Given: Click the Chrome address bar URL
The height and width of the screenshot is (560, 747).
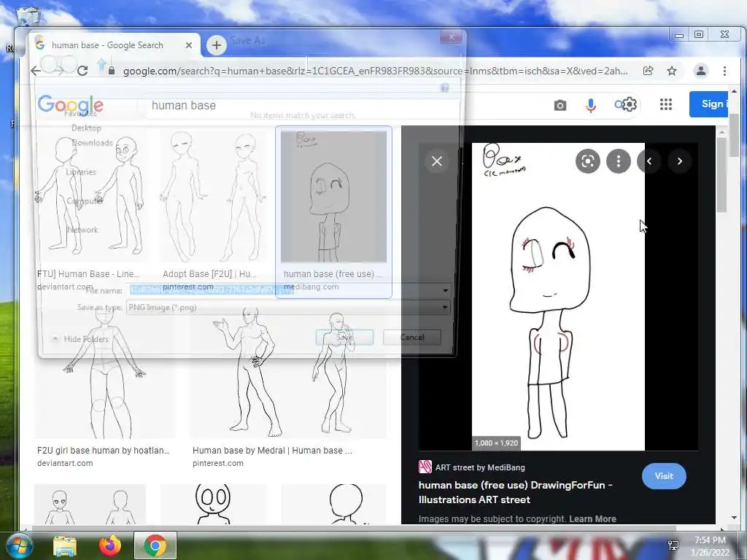Looking at the screenshot, I should (376, 71).
